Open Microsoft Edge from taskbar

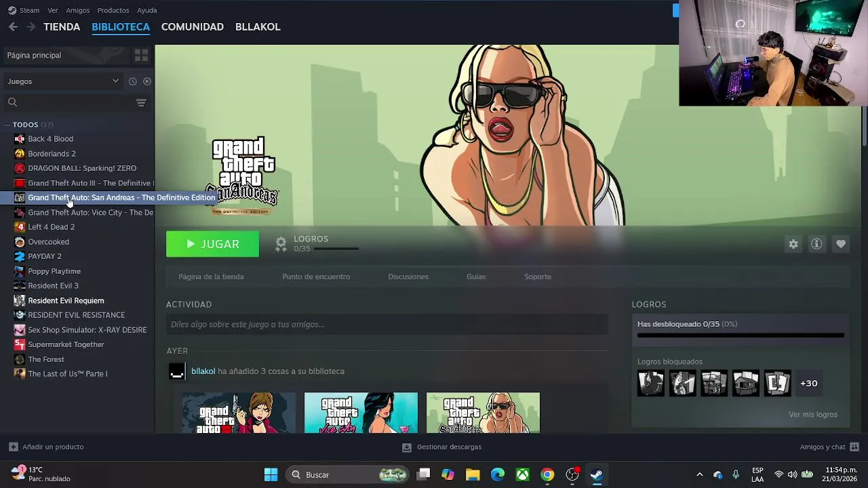click(498, 474)
